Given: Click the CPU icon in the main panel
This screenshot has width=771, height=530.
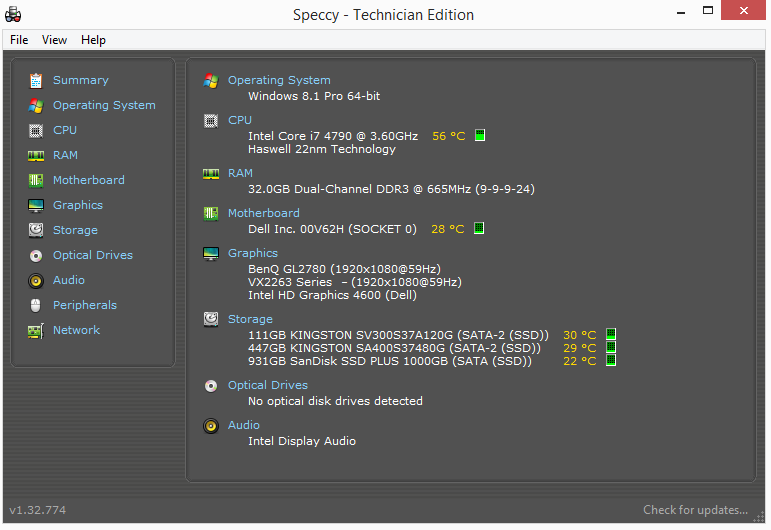Looking at the screenshot, I should 211,120.
